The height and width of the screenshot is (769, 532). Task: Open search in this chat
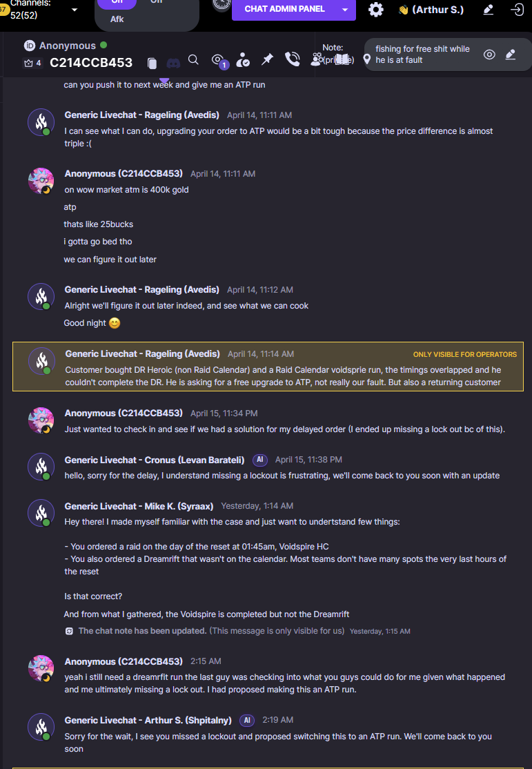tap(194, 60)
